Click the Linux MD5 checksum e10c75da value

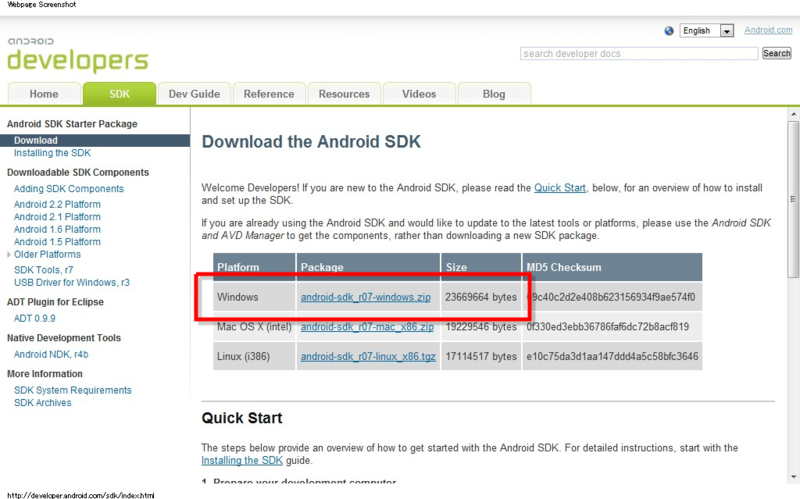coord(612,356)
